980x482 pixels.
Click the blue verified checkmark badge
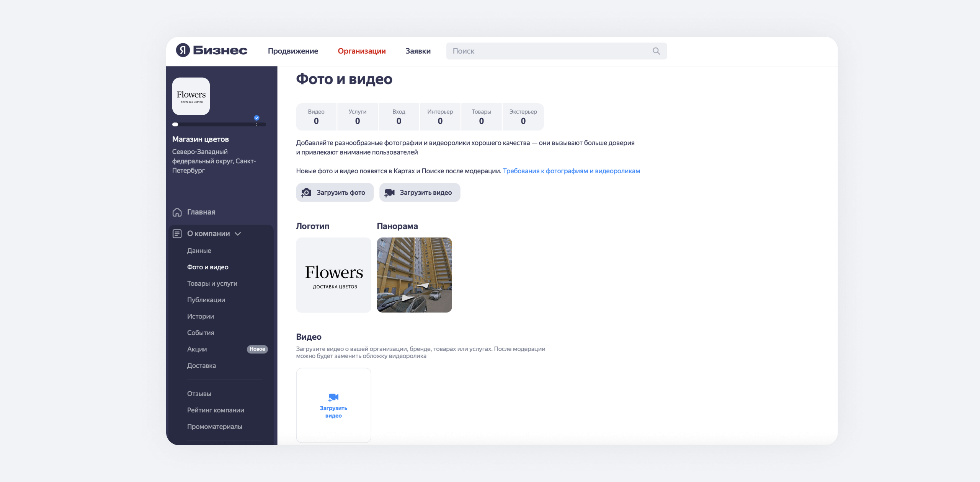point(256,118)
